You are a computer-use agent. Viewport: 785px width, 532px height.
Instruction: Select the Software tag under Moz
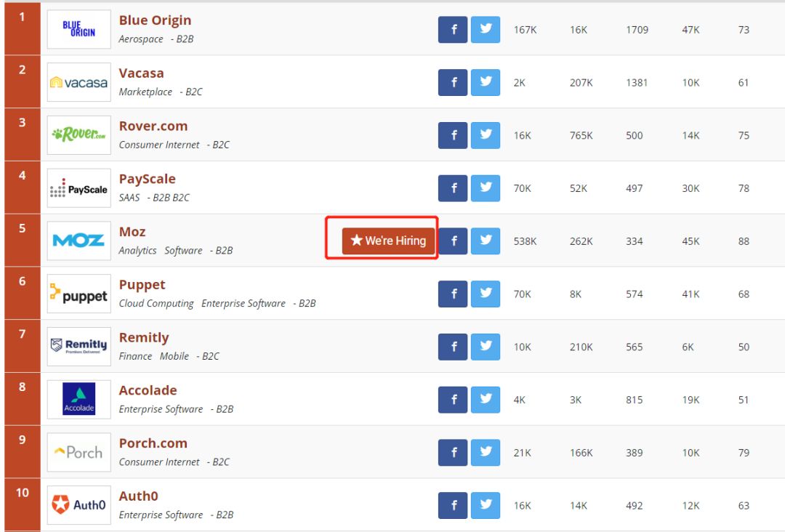pos(183,251)
